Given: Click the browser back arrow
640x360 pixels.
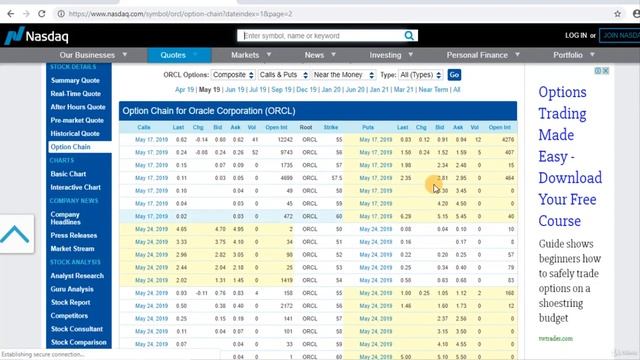Looking at the screenshot, I should point(11,14).
